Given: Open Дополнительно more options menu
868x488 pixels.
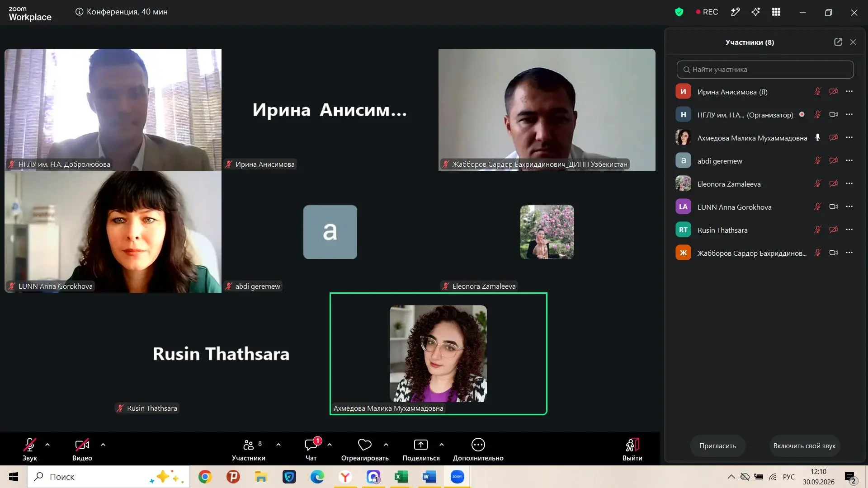Looking at the screenshot, I should tap(478, 449).
